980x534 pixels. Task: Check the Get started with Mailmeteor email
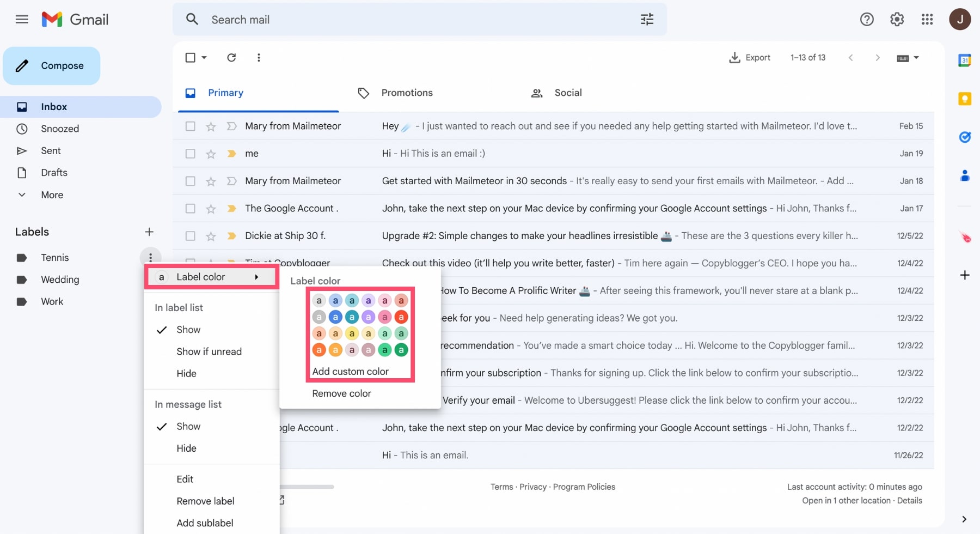(x=190, y=181)
